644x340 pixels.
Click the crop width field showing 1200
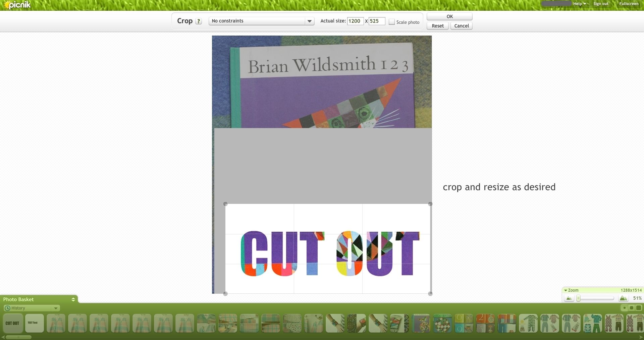click(355, 21)
